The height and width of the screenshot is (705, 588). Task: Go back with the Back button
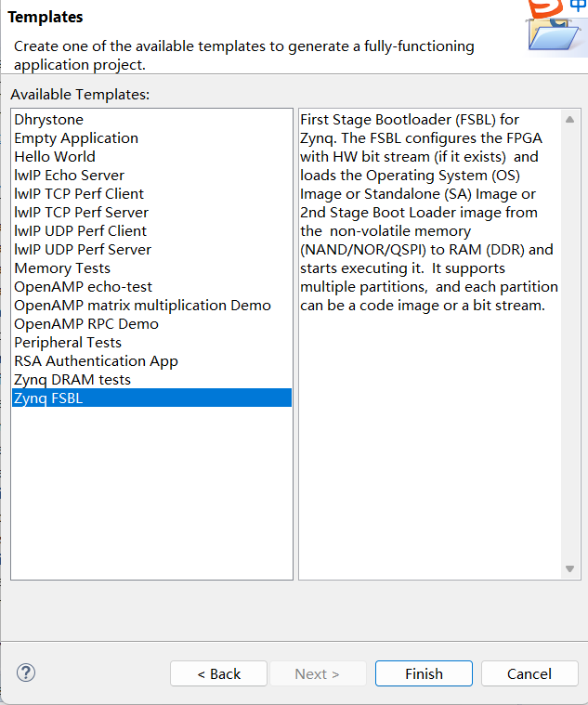click(x=218, y=673)
